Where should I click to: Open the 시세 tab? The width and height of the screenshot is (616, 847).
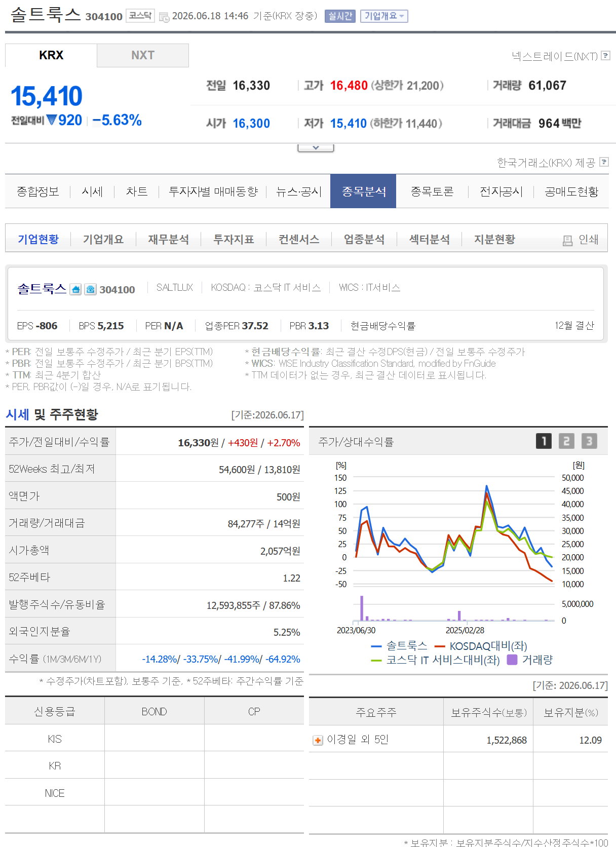click(92, 191)
